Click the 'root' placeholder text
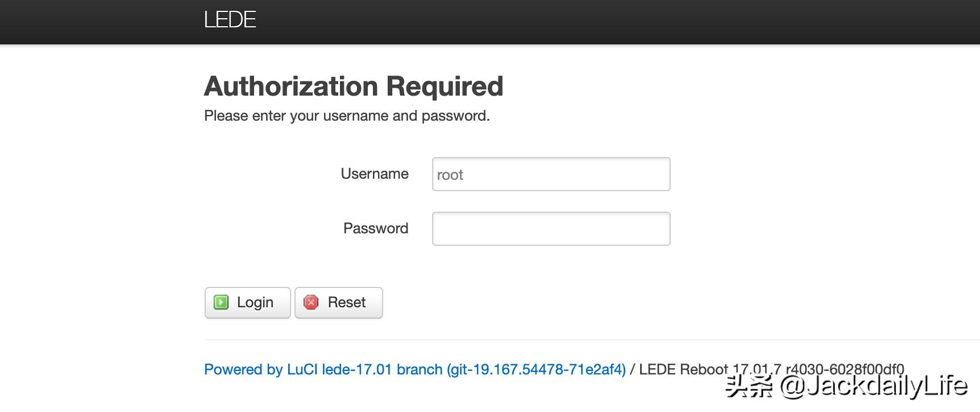 pyautogui.click(x=450, y=175)
